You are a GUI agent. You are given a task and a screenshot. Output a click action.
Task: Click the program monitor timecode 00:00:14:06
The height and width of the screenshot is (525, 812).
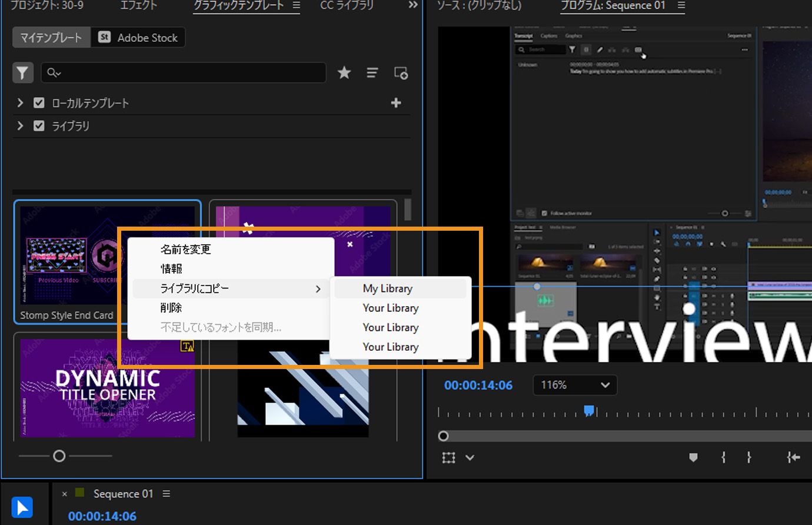[478, 385]
